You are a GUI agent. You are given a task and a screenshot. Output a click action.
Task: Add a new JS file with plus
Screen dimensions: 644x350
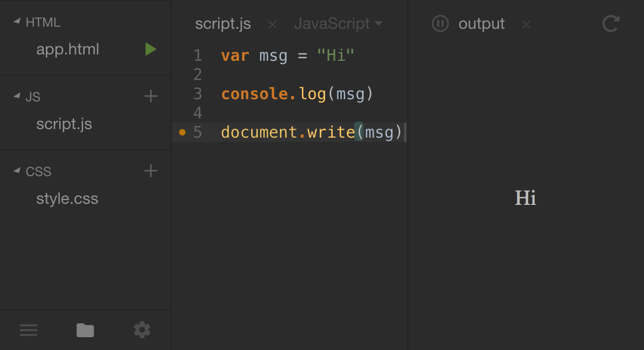(x=151, y=97)
